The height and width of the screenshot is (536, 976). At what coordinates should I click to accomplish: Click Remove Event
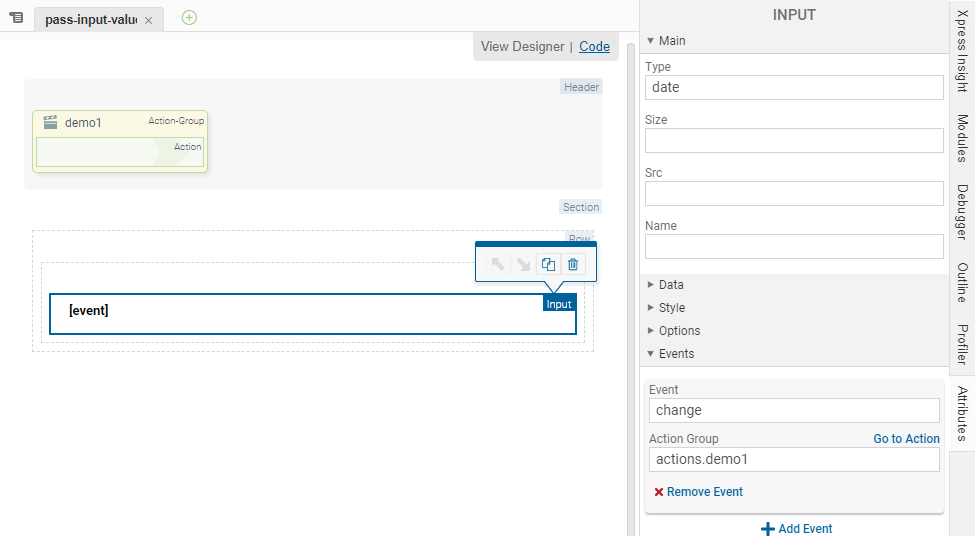click(704, 492)
